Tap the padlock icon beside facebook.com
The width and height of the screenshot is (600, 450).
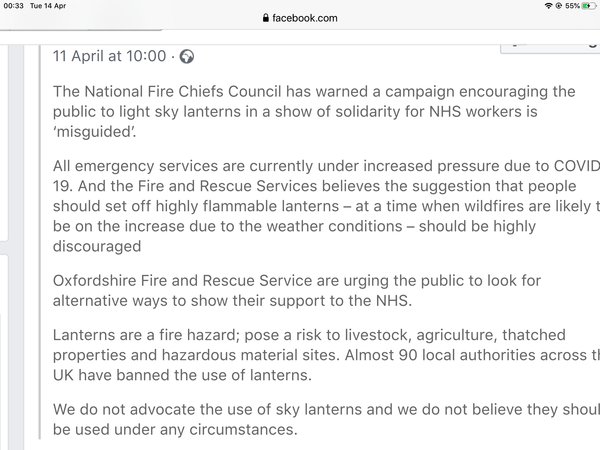pyautogui.click(x=266, y=18)
